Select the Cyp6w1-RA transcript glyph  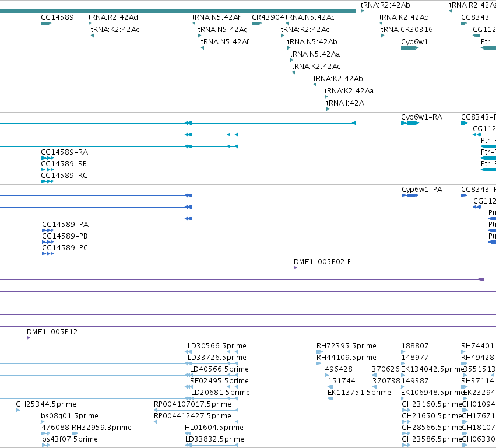(x=410, y=123)
